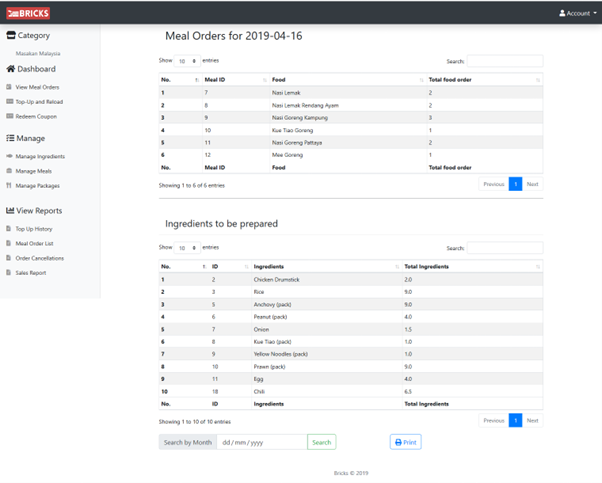Sort by Total Ingredients column
Viewport: 602px width, 483px height.
point(472,266)
